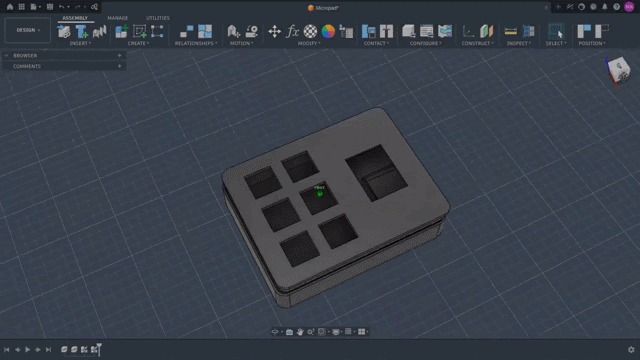Expand the Inspect dropdown menu
The image size is (640, 360).
pos(519,43)
